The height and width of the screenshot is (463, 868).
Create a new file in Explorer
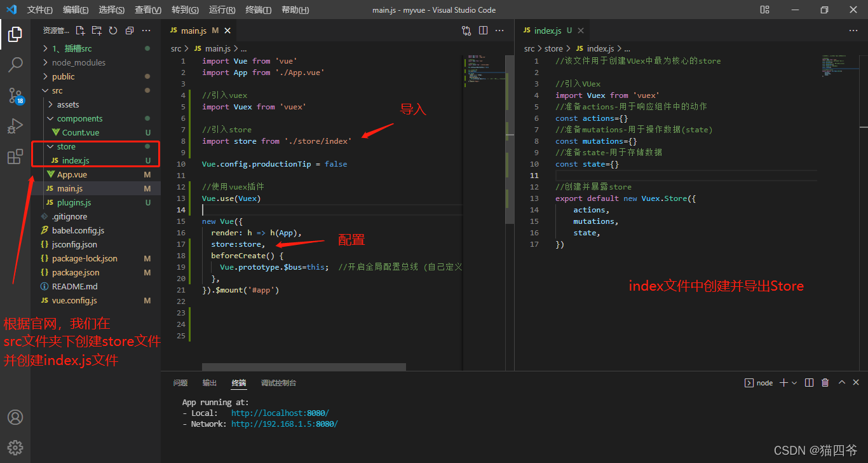point(80,31)
